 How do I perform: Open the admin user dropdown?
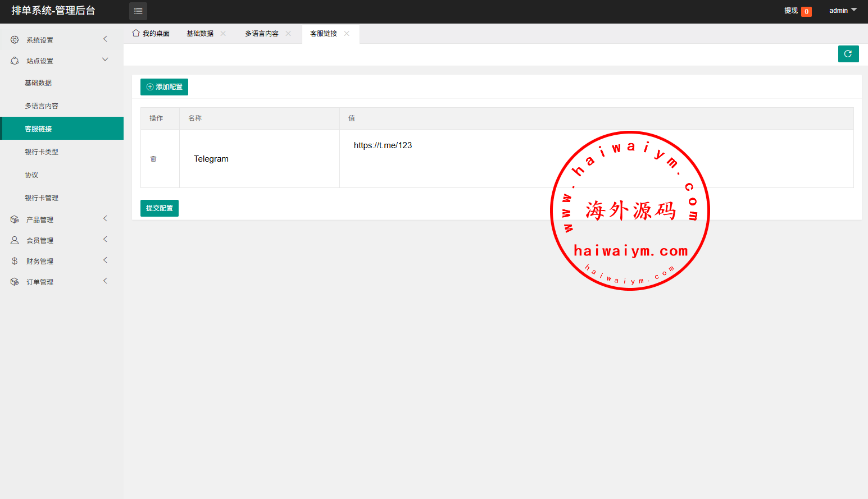point(843,11)
